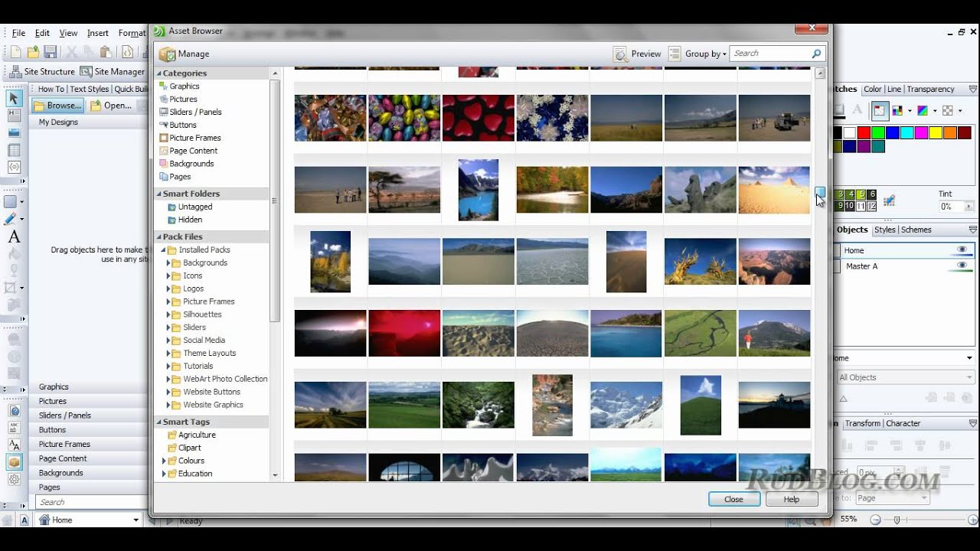Select the table tool in left toolbar
980x551 pixels.
13,150
